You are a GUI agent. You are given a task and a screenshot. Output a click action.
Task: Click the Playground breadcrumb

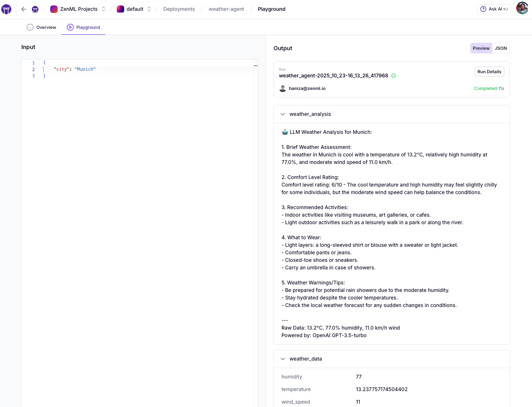tap(271, 9)
